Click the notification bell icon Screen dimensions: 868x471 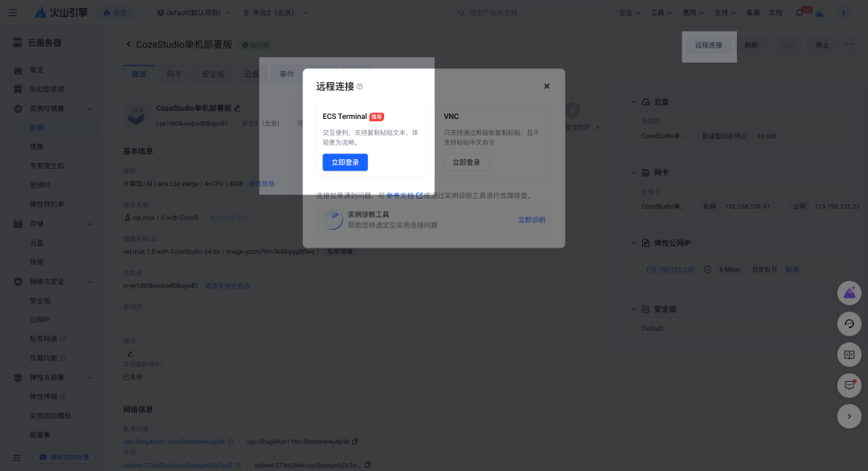pos(800,13)
